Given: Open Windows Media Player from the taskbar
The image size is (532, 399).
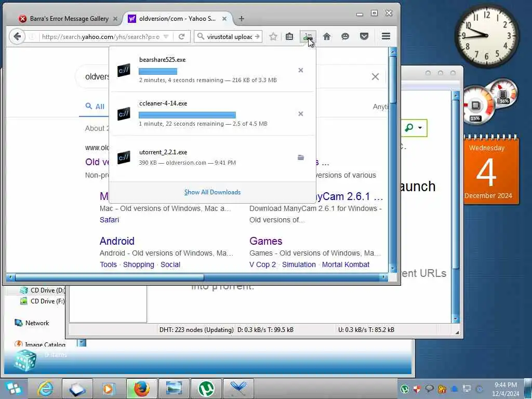Looking at the screenshot, I should pyautogui.click(x=109, y=389).
